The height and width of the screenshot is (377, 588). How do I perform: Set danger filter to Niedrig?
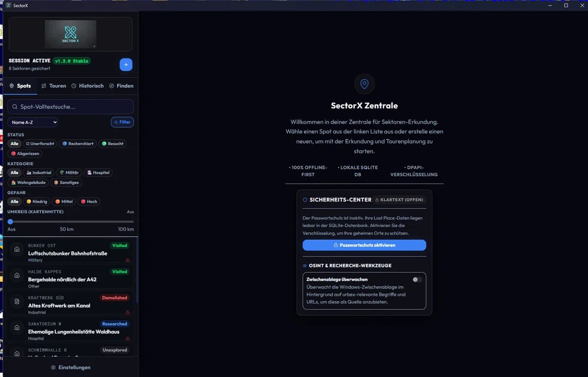coord(37,202)
